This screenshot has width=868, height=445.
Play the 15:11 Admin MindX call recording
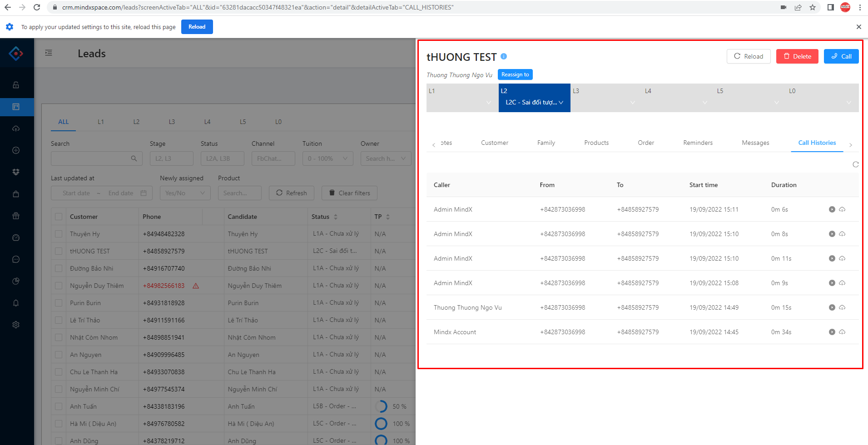832,209
